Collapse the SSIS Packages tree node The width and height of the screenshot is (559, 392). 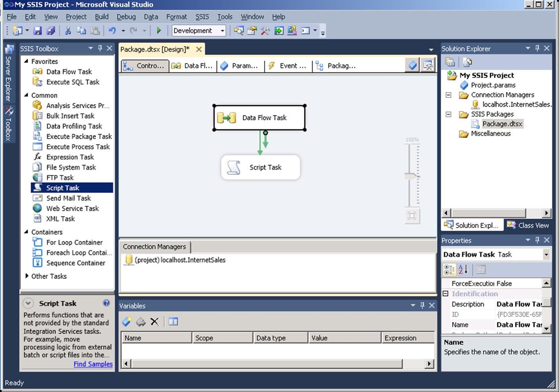(448, 115)
